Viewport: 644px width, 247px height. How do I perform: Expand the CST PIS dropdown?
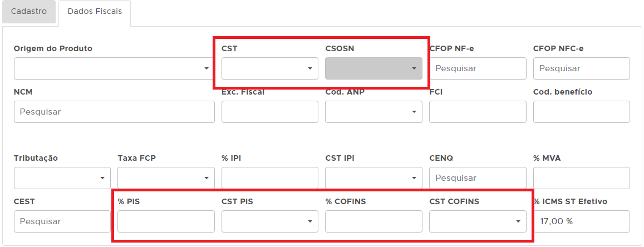click(269, 221)
